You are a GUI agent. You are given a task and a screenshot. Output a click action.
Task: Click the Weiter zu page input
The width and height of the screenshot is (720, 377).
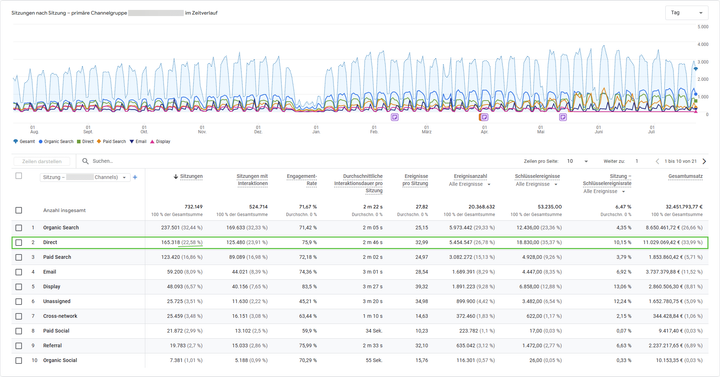(x=636, y=161)
